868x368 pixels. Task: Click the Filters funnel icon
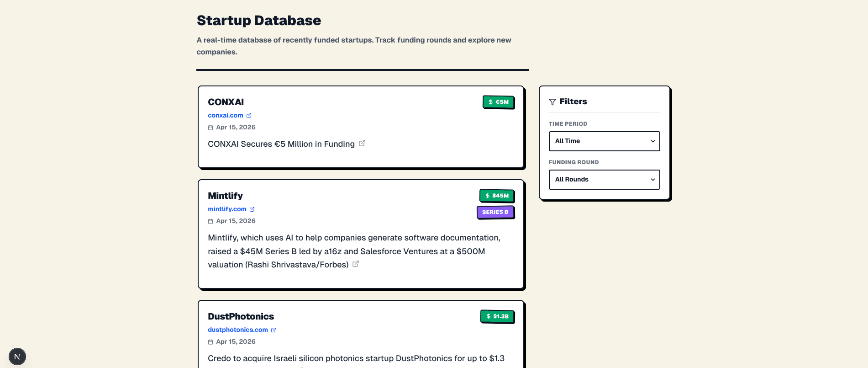(552, 102)
